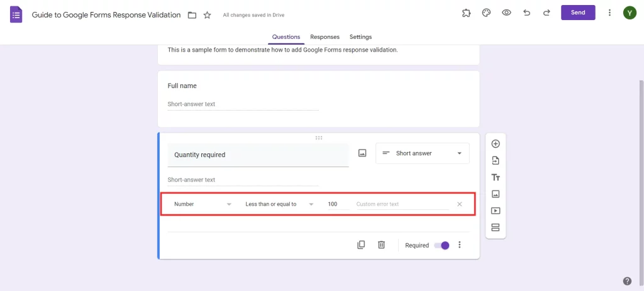Preview the form with eye icon

(506, 13)
